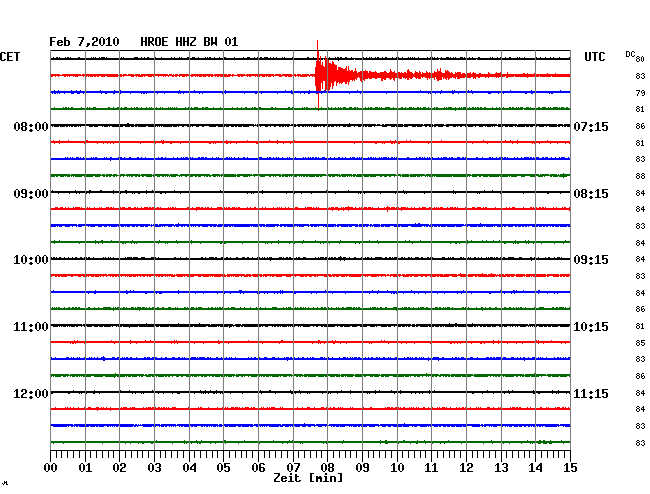Click the "09" minute tick label
This screenshot has height=494, width=650.
tap(362, 468)
